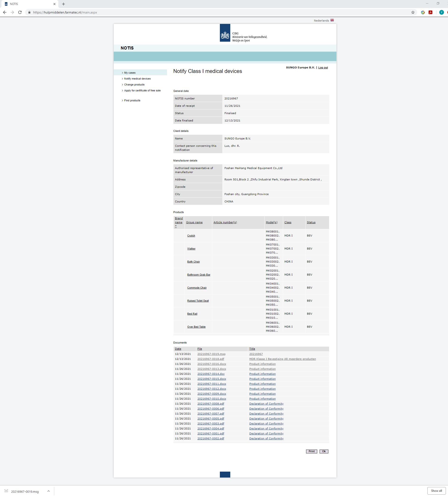Open Raised Toilet Seat product
Screen dimensions: 448x496
click(198, 301)
